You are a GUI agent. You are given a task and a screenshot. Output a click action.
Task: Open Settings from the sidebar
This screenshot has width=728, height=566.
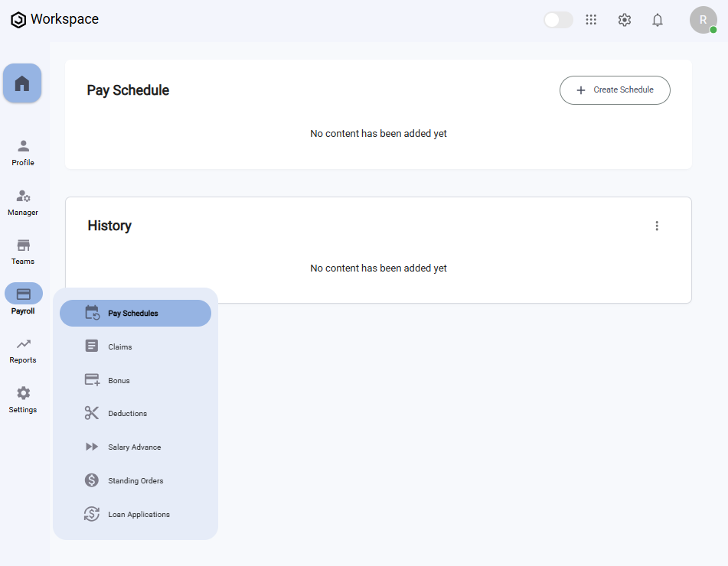click(23, 400)
